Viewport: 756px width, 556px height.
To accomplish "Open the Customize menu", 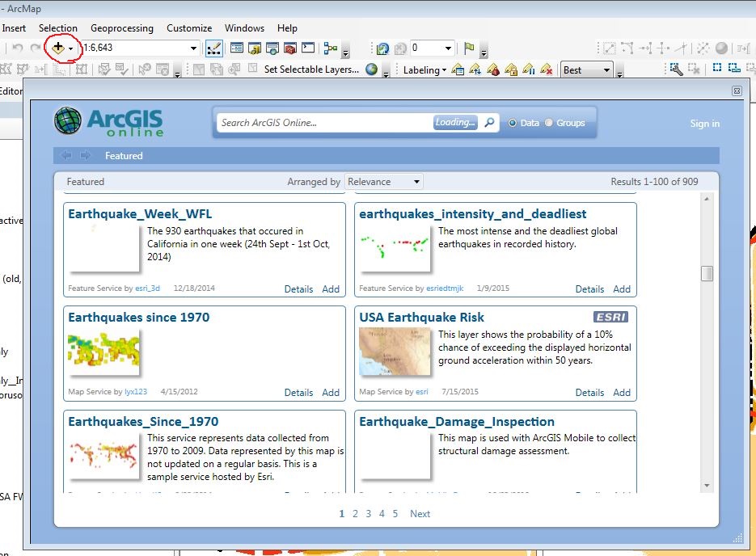I will (189, 28).
